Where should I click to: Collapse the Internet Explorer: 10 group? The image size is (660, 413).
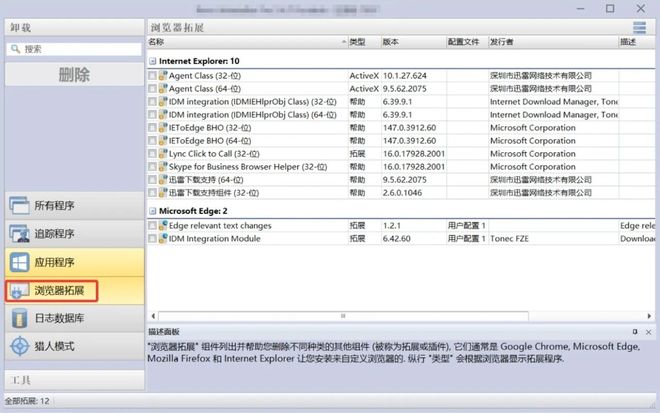point(152,61)
